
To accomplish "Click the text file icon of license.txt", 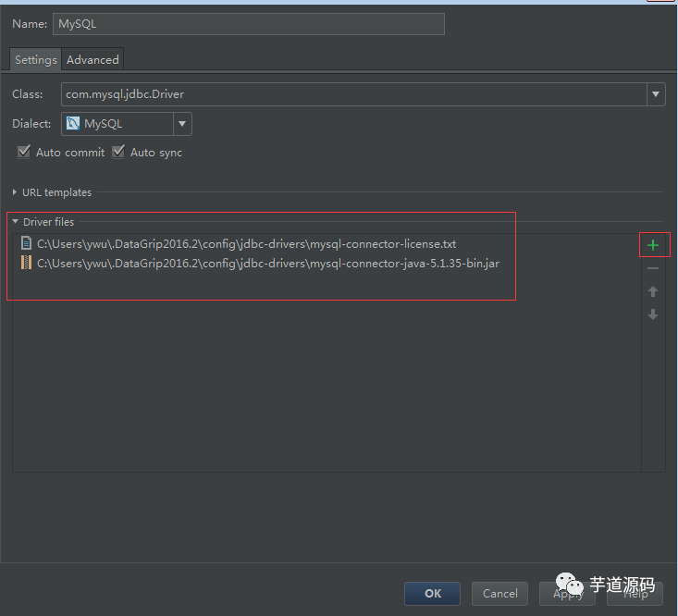I will click(x=27, y=243).
